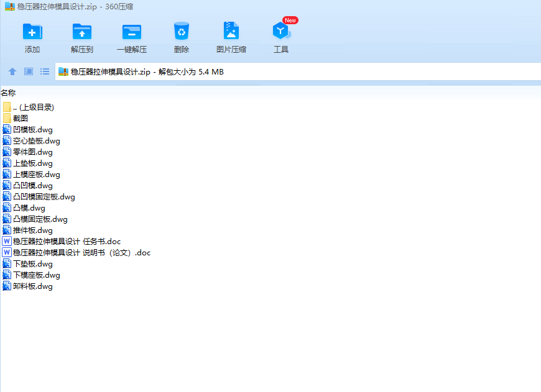The width and height of the screenshot is (541, 392).
Task: Select file name 上模座板.dwg
Action: click(x=37, y=175)
